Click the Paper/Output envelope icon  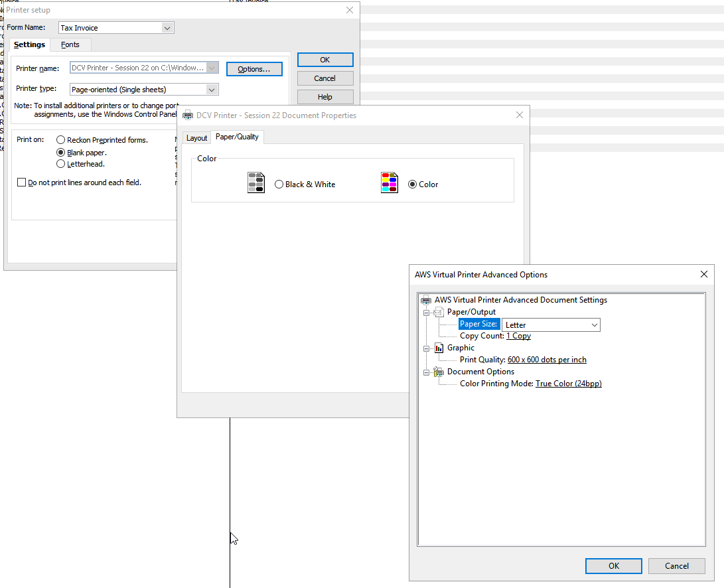[x=439, y=312]
